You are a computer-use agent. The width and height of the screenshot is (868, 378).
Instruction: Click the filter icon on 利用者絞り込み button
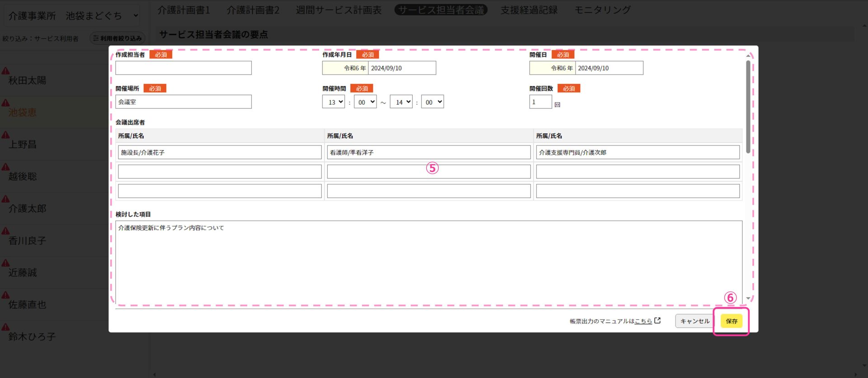(x=95, y=38)
